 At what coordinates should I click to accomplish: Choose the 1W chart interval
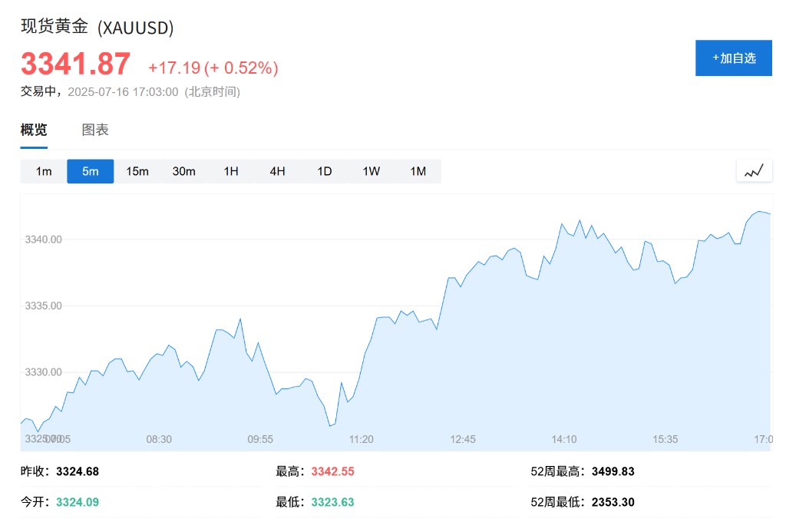[372, 171]
